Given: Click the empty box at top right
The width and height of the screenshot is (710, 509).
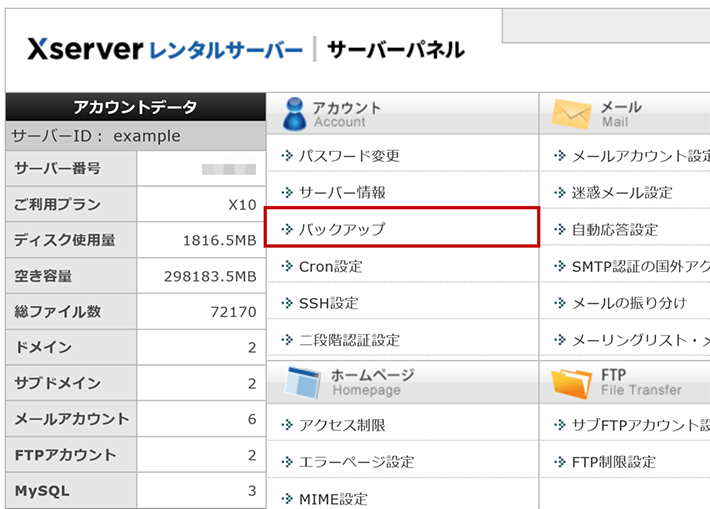Looking at the screenshot, I should 606,26.
